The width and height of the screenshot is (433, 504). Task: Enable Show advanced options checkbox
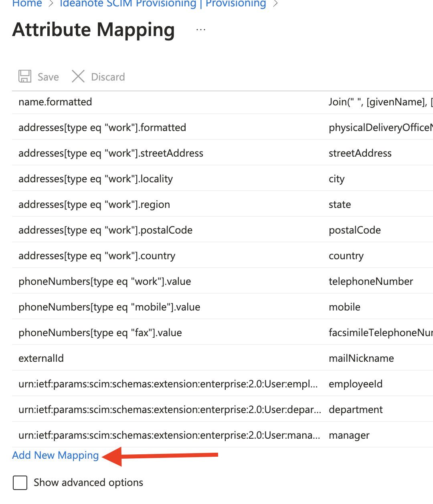[20, 483]
